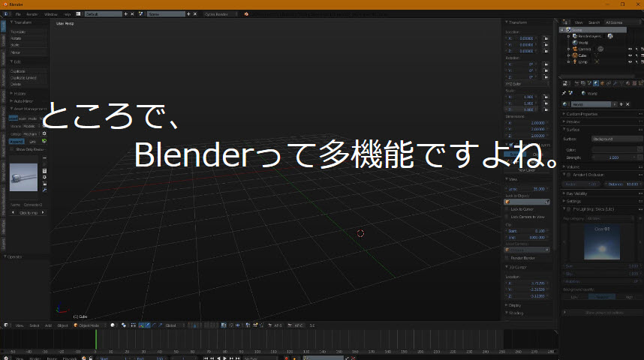Click the Duplicate Linked button
Image resolution: width=644 pixels, height=360 pixels.
point(28,78)
